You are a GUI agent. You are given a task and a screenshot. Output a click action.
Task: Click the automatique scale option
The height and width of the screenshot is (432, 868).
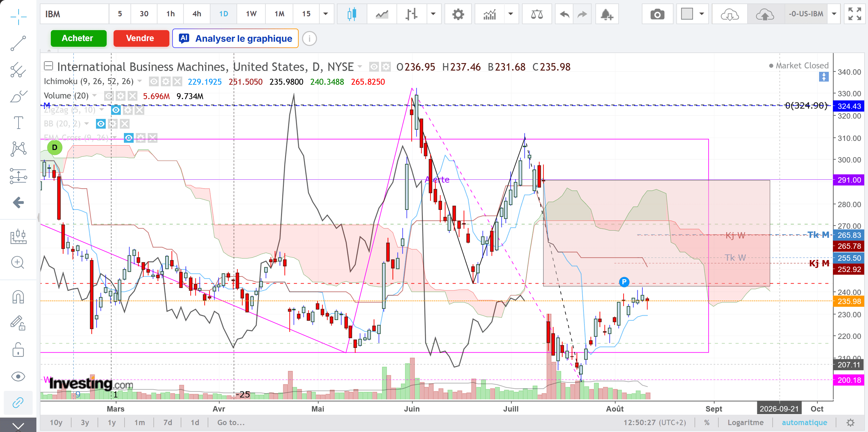pyautogui.click(x=804, y=423)
